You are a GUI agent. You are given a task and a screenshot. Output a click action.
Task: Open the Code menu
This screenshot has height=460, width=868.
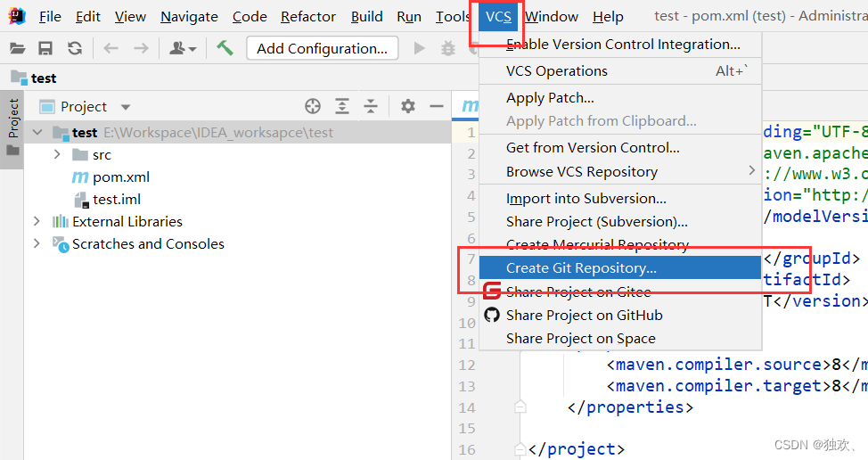coord(250,17)
